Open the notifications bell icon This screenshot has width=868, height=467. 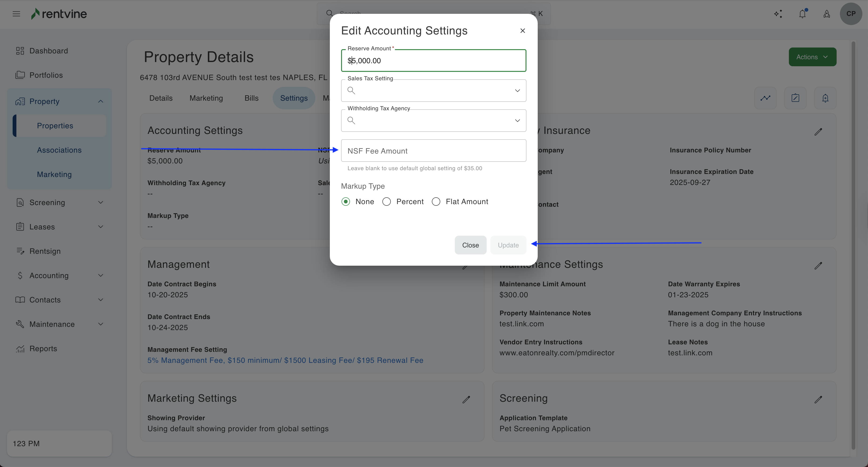[802, 14]
